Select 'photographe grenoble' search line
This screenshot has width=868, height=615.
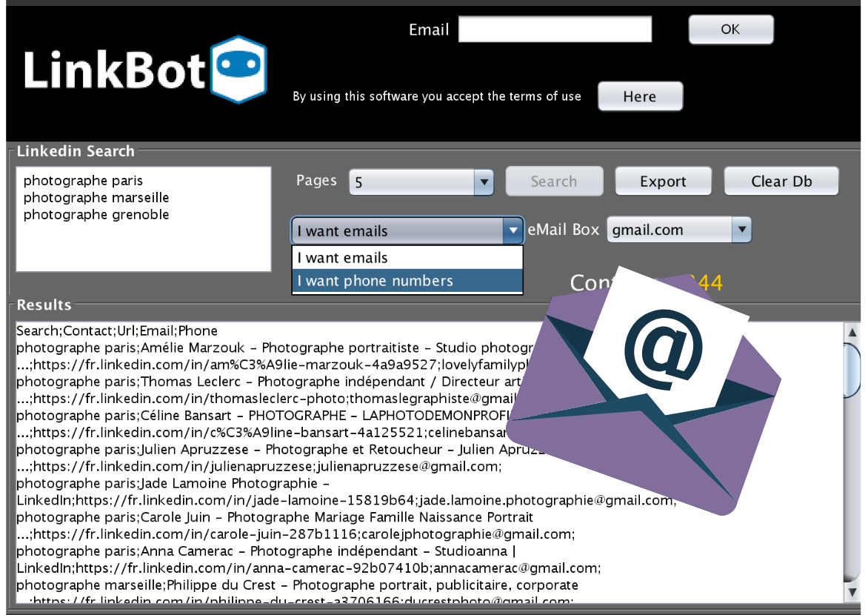tap(96, 215)
